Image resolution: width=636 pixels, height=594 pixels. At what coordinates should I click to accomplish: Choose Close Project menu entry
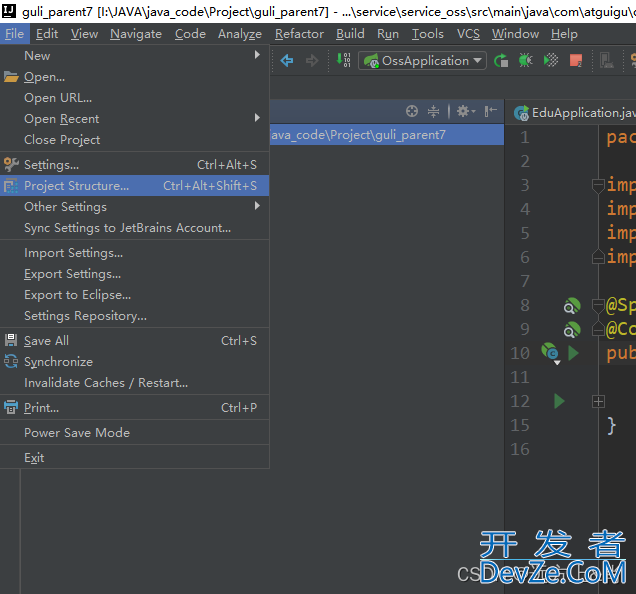click(135, 140)
